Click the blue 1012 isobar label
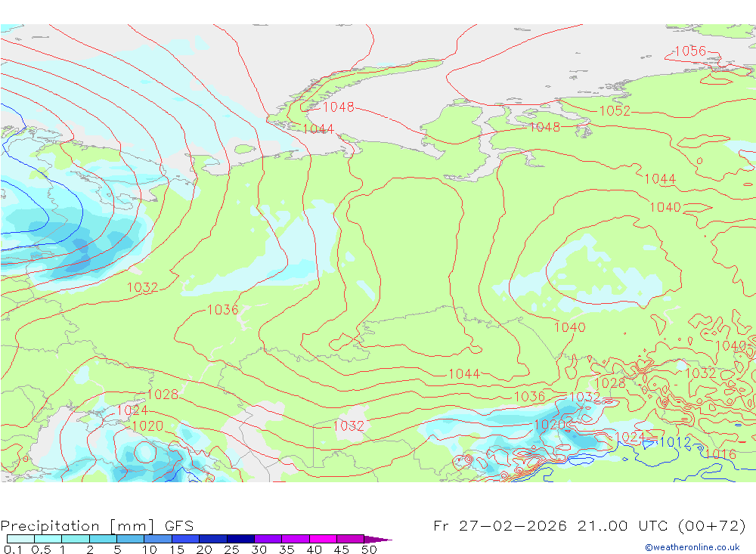 coord(675,442)
